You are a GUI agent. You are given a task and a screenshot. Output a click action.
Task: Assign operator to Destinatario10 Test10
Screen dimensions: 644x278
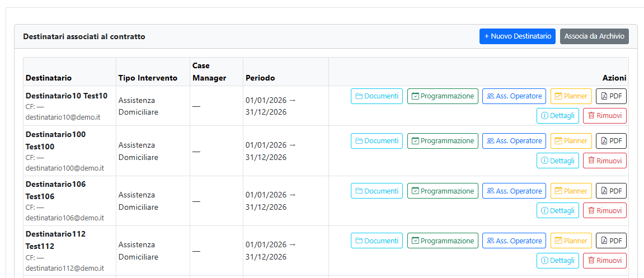[x=514, y=96]
